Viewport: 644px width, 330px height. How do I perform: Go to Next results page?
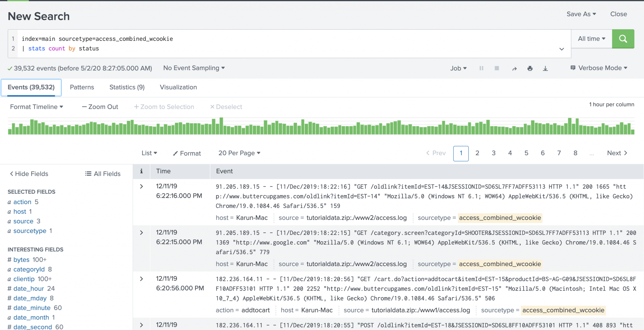(x=617, y=153)
